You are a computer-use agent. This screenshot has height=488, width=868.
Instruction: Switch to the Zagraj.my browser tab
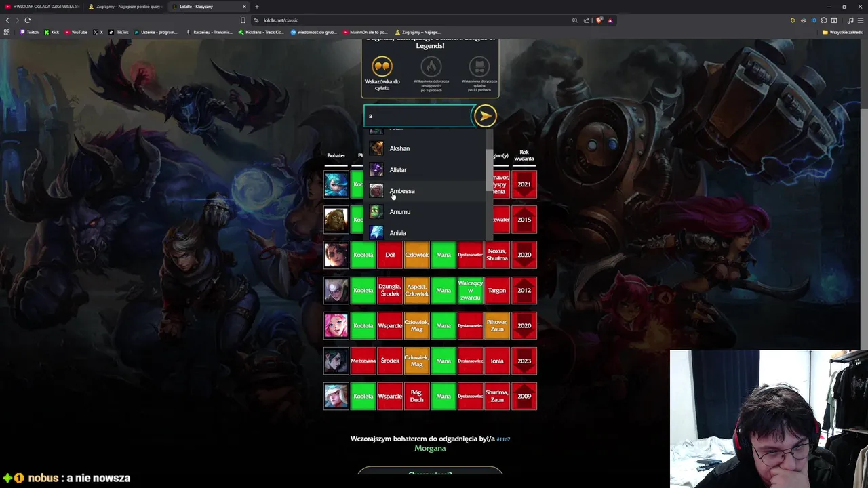tap(125, 7)
